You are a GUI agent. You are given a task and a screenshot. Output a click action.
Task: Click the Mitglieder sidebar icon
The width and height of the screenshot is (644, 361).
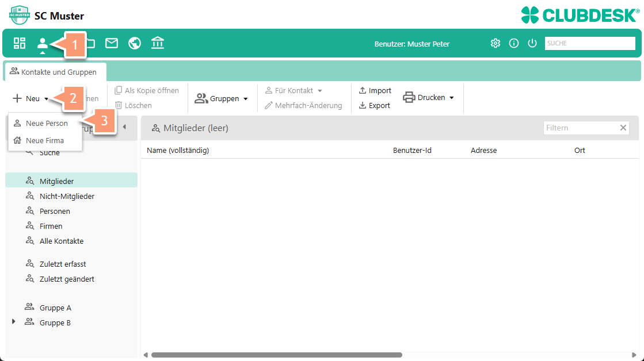pos(29,180)
